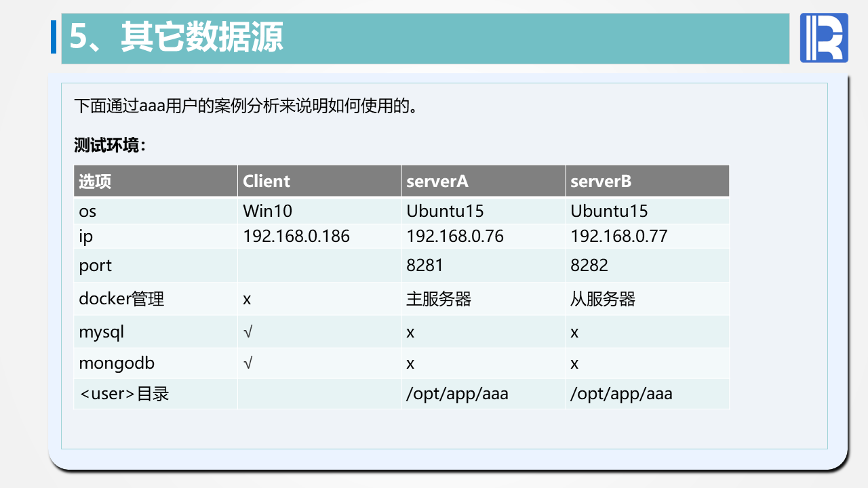Select the port 8282 cell
The height and width of the screenshot is (488, 868).
[589, 265]
